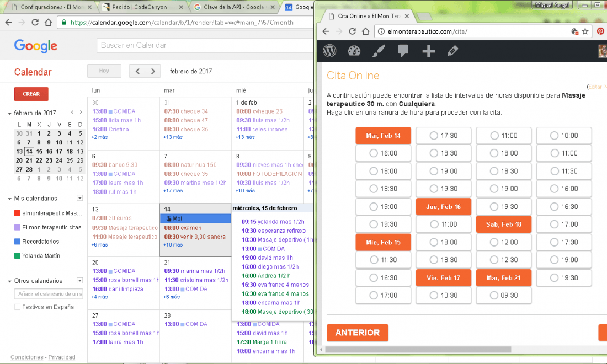
Task: Click the Hoy button
Action: 104,71
